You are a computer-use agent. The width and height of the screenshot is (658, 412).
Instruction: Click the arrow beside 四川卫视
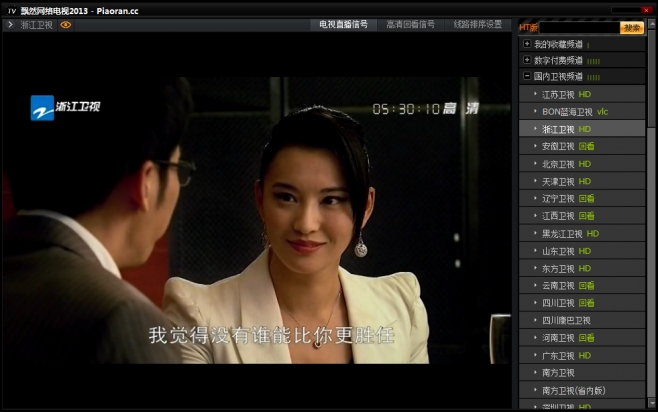535,302
